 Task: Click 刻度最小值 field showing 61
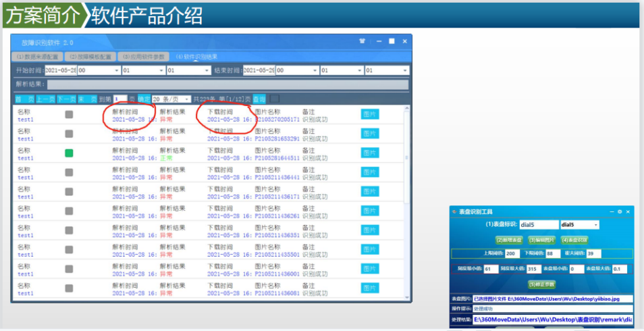[491, 269]
